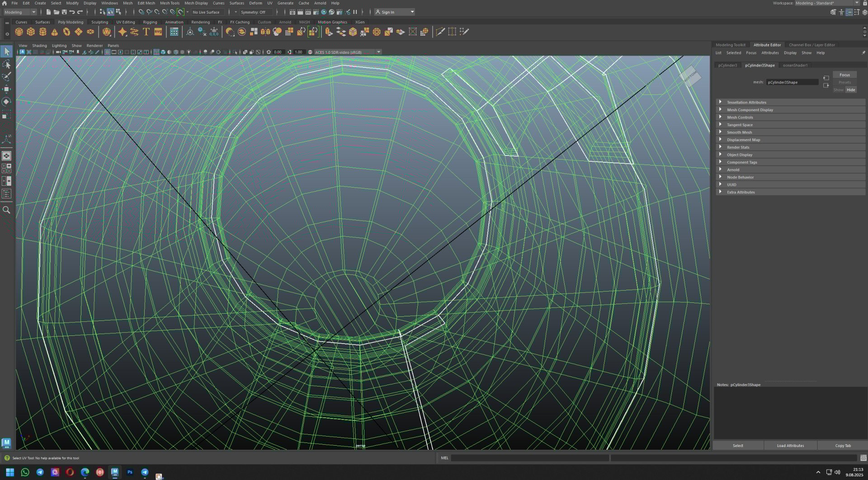The image size is (868, 480).
Task: Click the Hide button in Attribute Editor
Action: pyautogui.click(x=851, y=89)
